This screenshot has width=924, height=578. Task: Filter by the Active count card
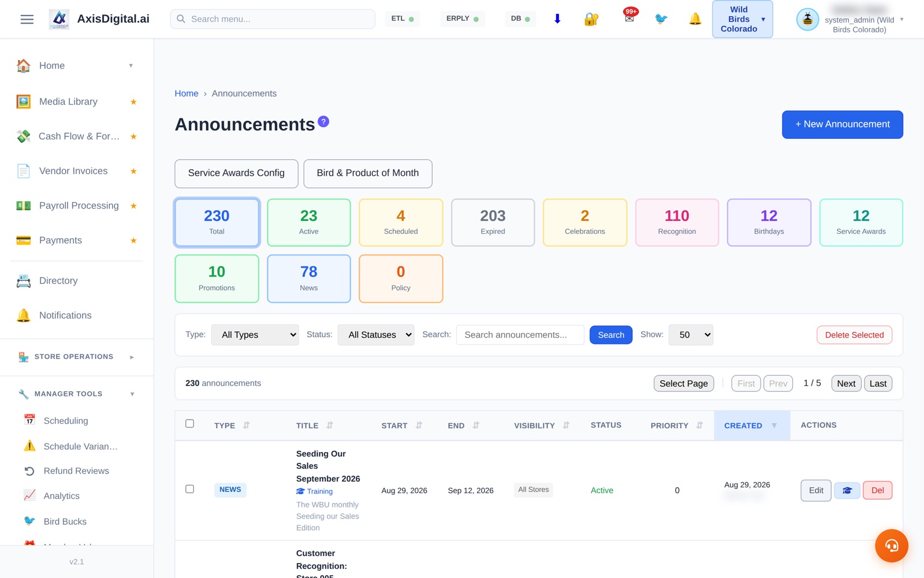(x=309, y=223)
